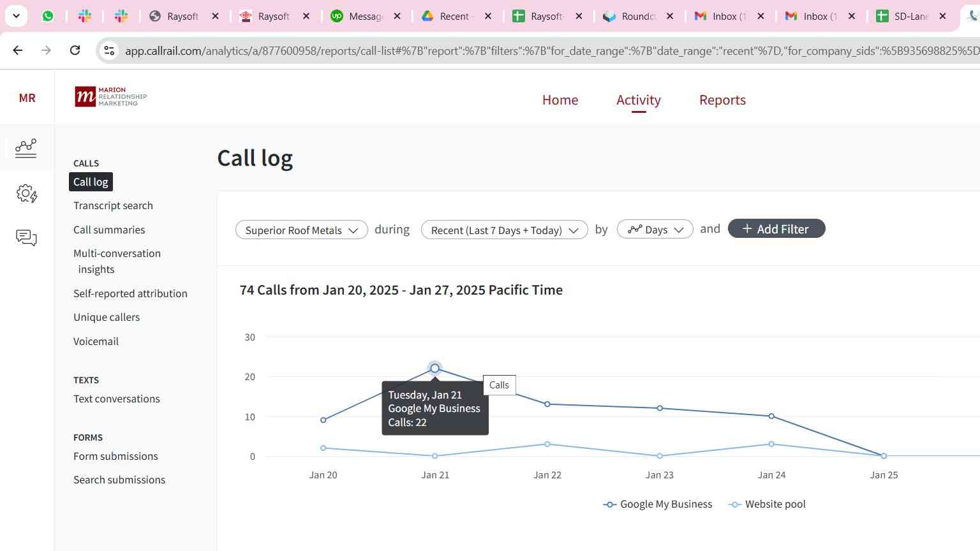The height and width of the screenshot is (551, 980).
Task: Click the Jan 23 Google My Business data point
Action: pyautogui.click(x=660, y=408)
